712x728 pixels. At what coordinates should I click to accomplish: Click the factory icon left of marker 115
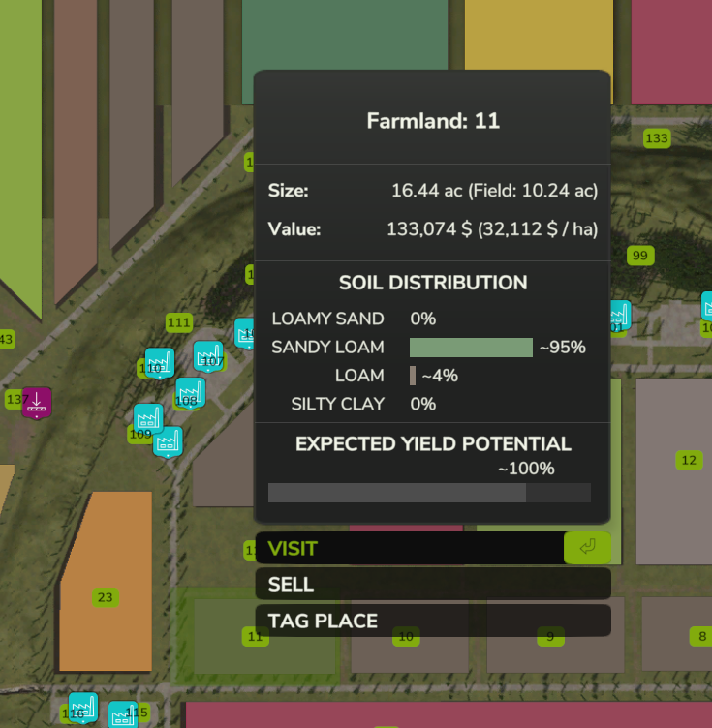(122, 715)
